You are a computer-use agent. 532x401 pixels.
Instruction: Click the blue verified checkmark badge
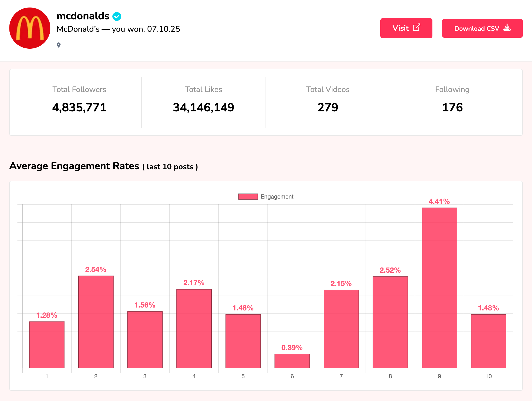(x=117, y=16)
